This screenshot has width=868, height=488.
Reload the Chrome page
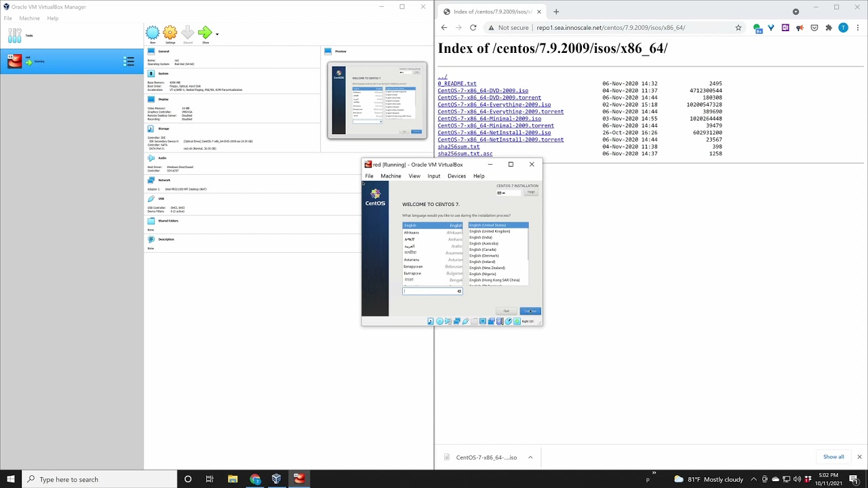(473, 28)
